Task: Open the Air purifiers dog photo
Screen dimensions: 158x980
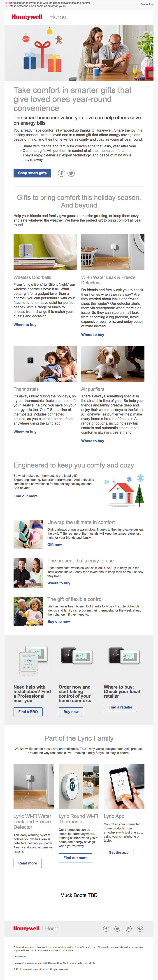Action: coord(113,364)
